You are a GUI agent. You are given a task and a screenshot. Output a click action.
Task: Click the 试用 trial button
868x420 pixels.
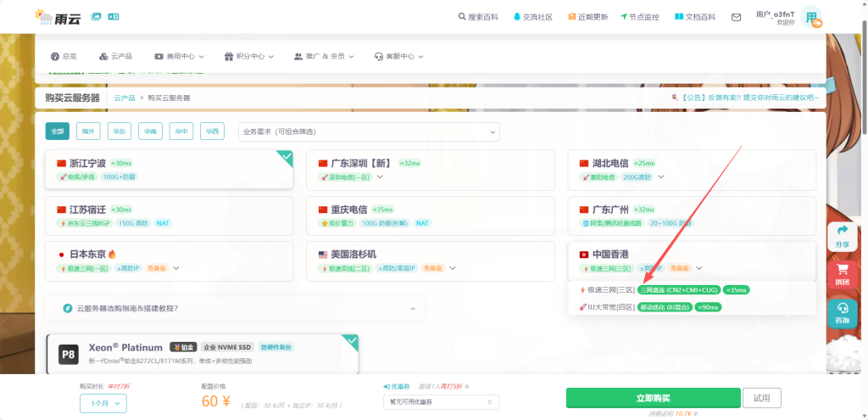click(x=761, y=398)
